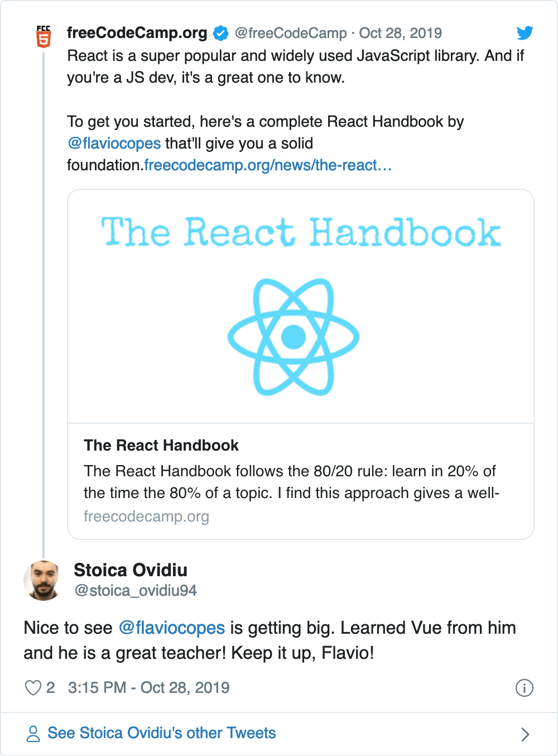Open the freeCodeCamp.org account name
558x756 pixels.
(x=137, y=33)
